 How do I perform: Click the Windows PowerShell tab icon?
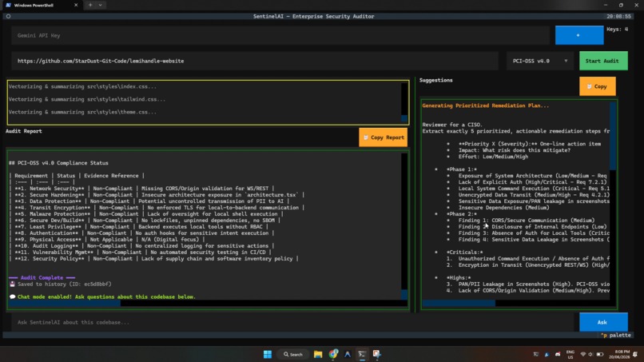[8, 5]
